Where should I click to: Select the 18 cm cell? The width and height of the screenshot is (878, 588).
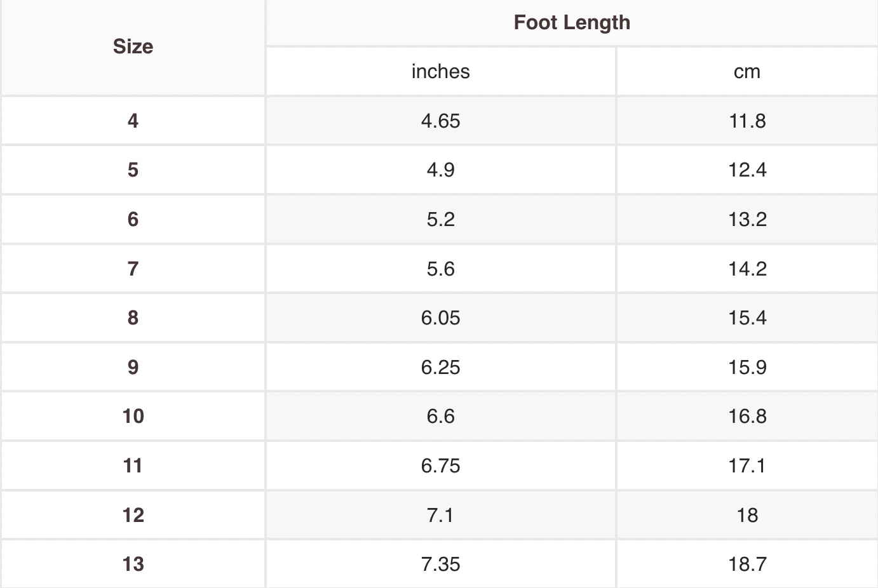[747, 515]
